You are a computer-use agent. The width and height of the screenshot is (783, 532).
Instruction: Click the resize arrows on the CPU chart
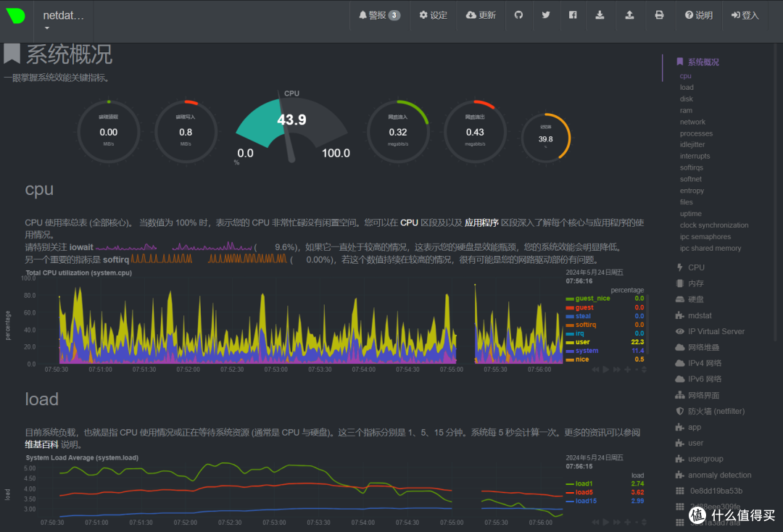(x=643, y=369)
